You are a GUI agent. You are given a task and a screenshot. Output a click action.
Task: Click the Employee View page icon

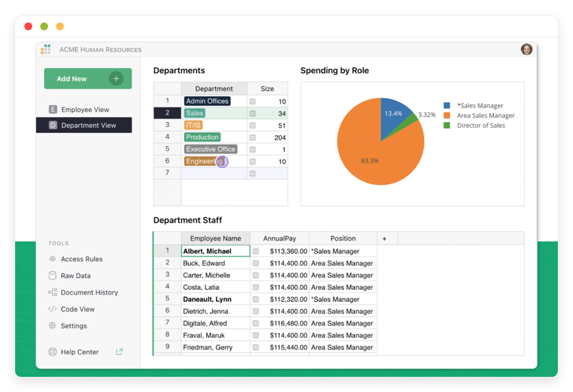53,109
